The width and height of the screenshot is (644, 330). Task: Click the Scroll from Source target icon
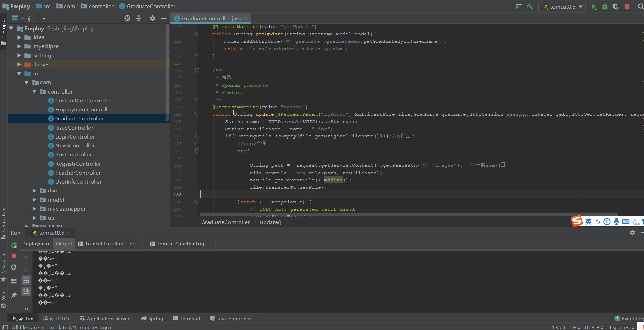[x=127, y=18]
